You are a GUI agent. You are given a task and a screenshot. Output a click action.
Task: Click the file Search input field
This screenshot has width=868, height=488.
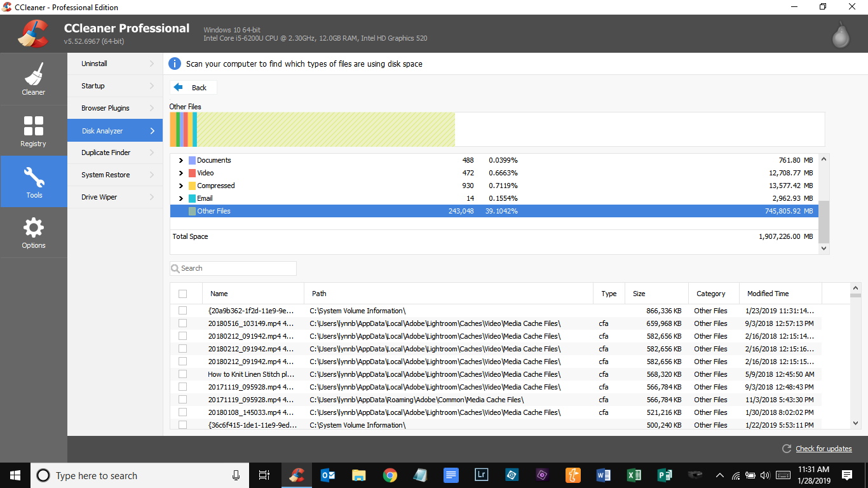click(x=233, y=268)
